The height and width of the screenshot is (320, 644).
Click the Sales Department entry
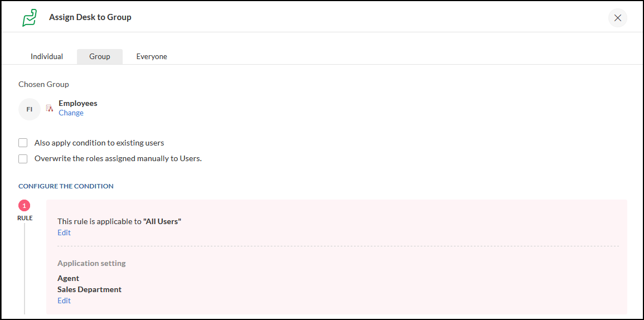tap(89, 289)
